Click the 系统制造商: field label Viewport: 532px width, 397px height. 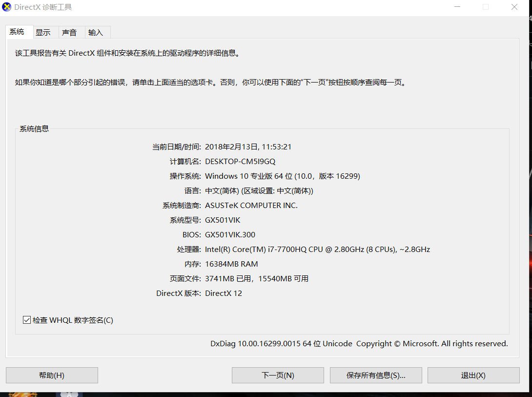(x=182, y=205)
